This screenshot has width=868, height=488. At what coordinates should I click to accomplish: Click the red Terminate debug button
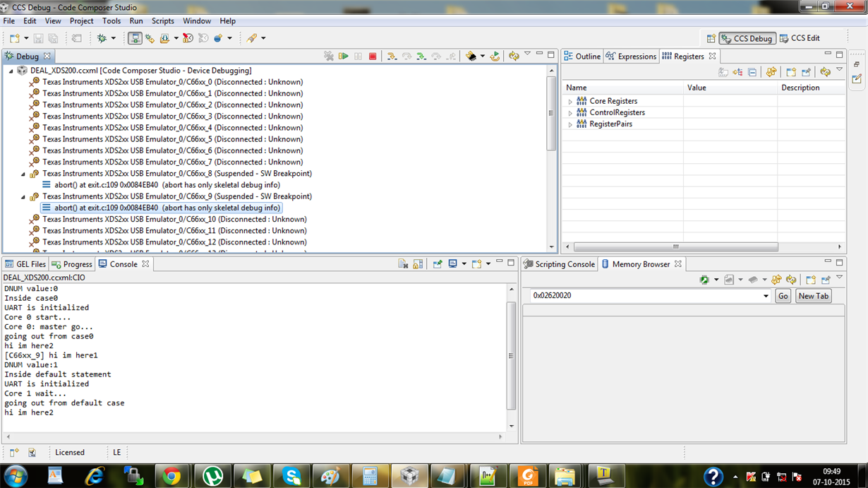click(373, 56)
